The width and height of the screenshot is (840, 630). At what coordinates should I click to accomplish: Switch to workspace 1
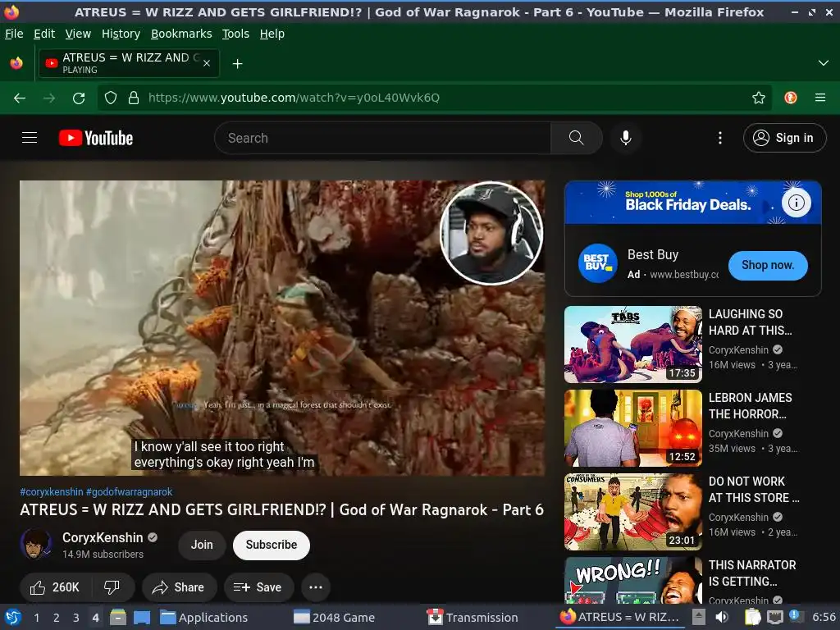tap(36, 618)
